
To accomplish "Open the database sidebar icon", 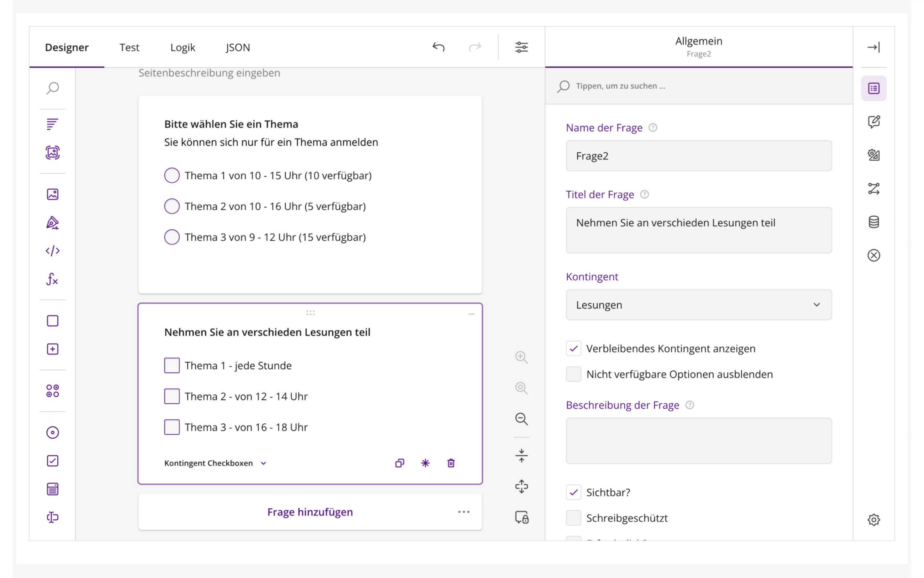I will [x=873, y=222].
